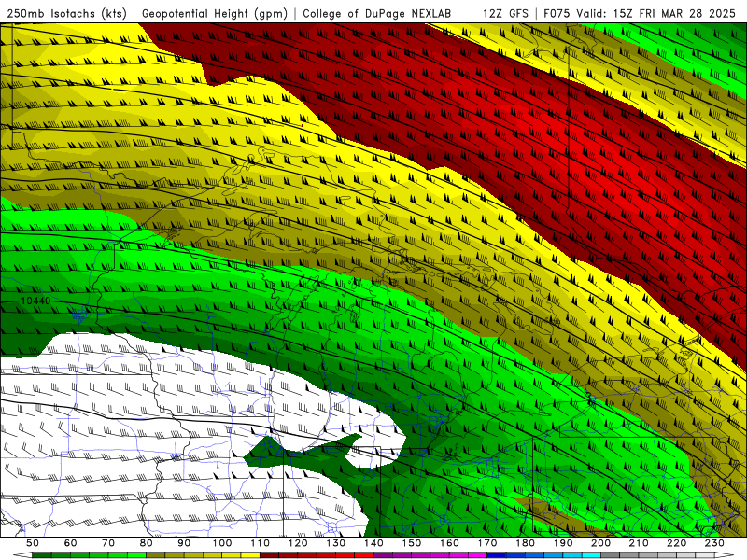Screen dimensions: 747x560
Task: Click the 210 knot legend label
Action: point(639,543)
